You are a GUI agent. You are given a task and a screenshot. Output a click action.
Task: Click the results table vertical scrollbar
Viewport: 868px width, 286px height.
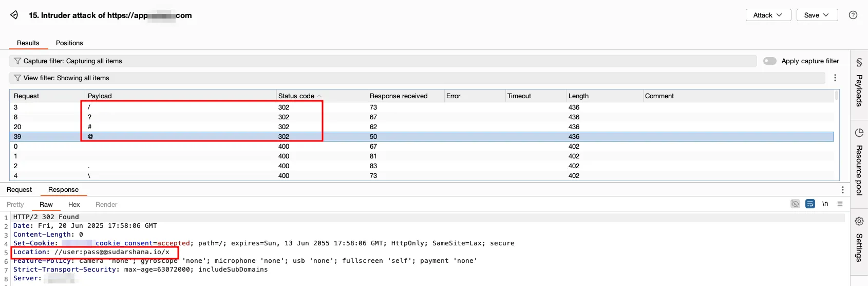pyautogui.click(x=837, y=135)
